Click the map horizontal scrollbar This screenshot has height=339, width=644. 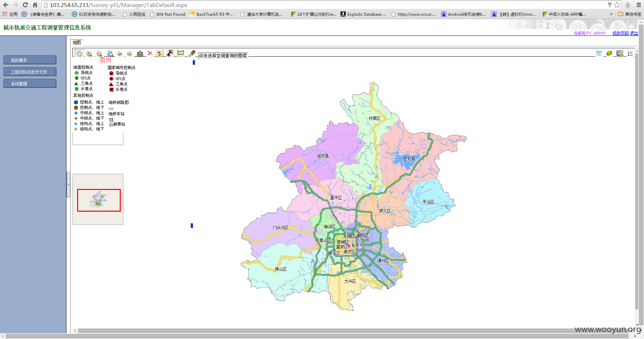click(354, 331)
